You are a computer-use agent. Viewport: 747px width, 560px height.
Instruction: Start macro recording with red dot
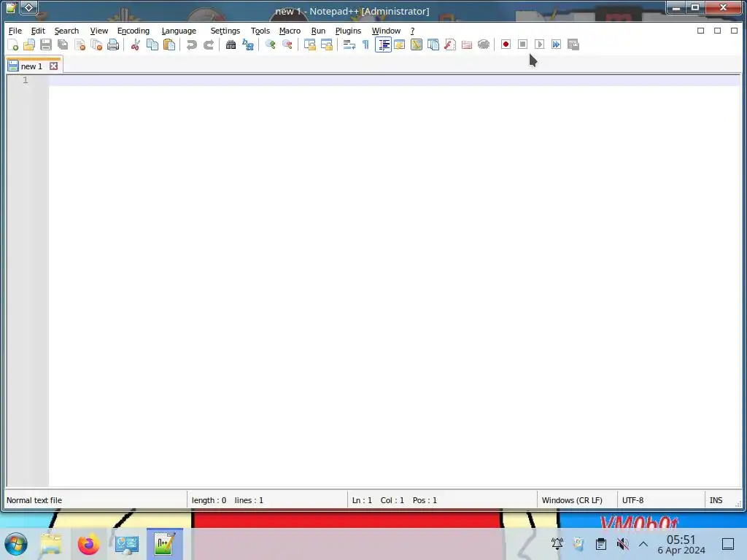[x=506, y=44]
